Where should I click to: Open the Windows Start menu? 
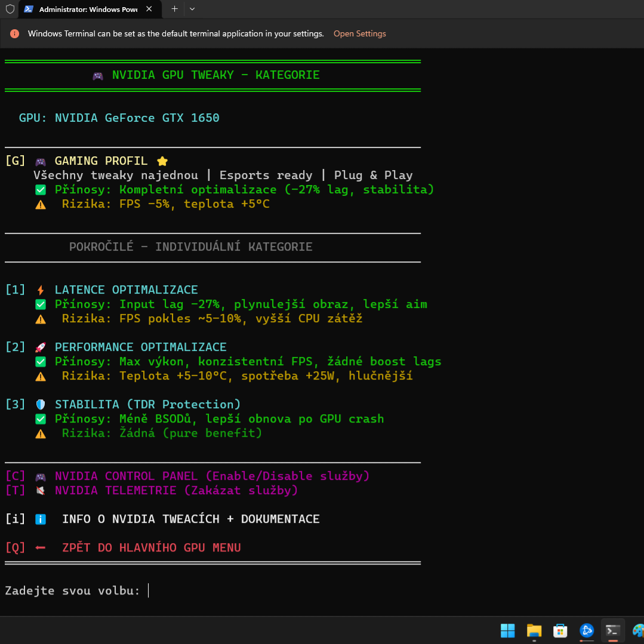coord(507,630)
